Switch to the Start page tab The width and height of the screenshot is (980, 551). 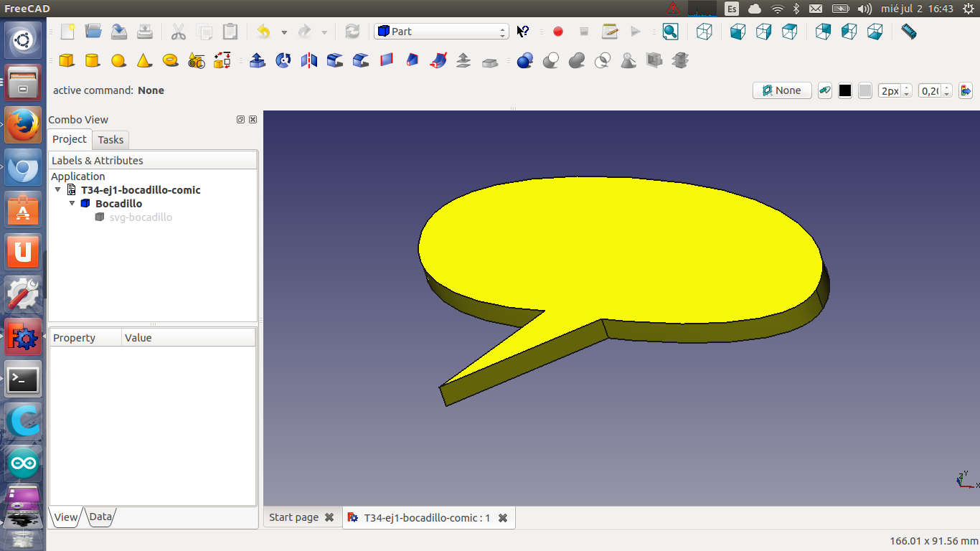(294, 517)
